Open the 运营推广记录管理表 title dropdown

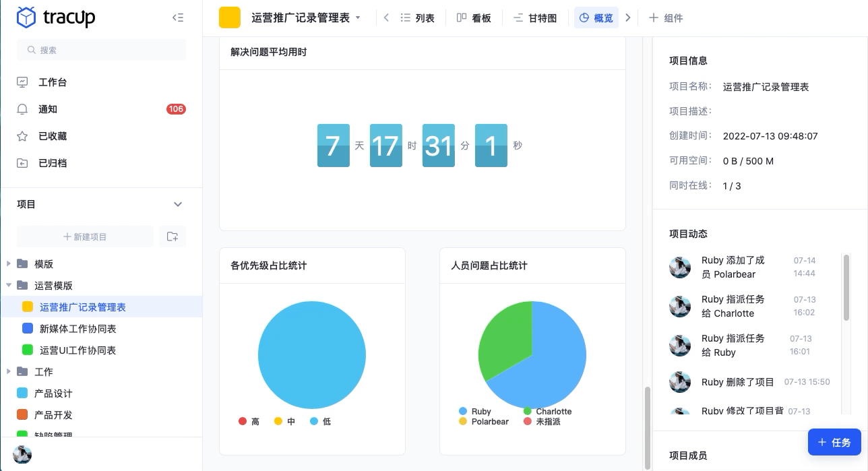(358, 18)
